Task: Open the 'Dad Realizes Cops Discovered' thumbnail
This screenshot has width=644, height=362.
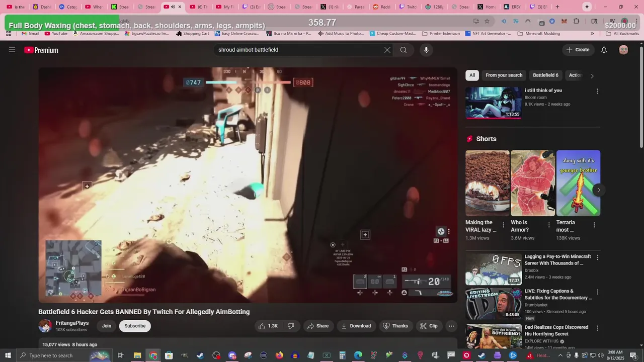Action: coord(493,337)
